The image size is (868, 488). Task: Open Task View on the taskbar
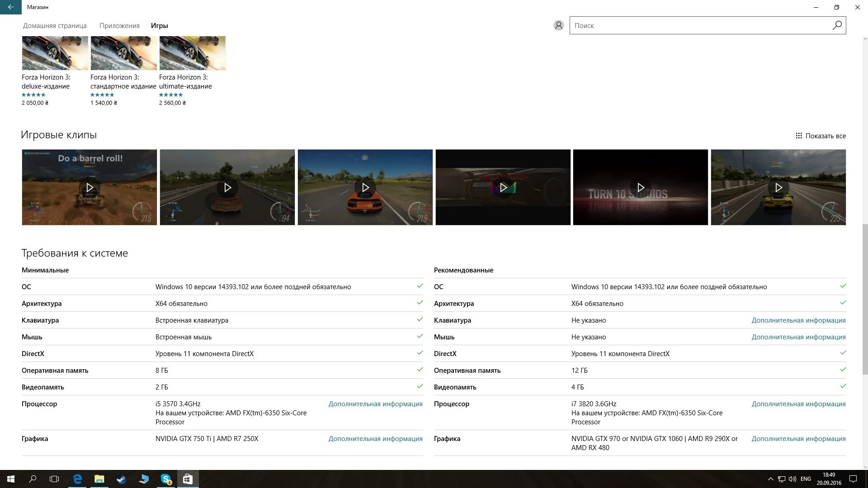click(54, 479)
